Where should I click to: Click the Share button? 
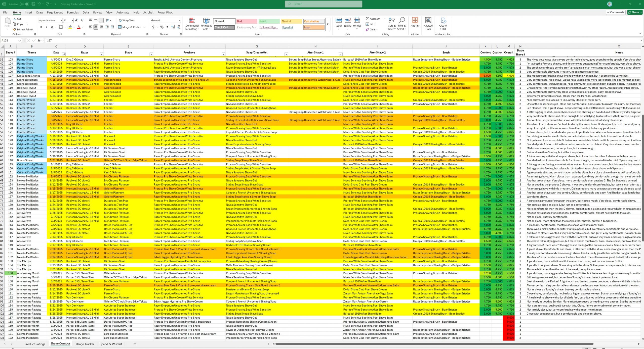634,12
